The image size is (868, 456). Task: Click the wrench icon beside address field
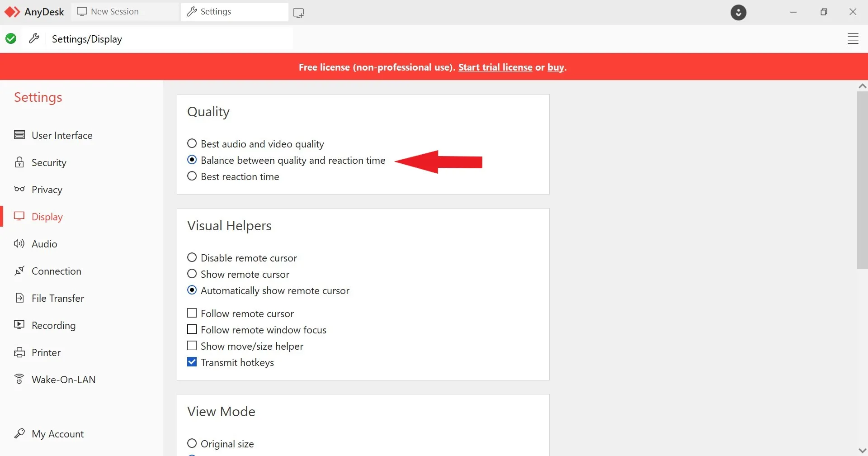(34, 39)
